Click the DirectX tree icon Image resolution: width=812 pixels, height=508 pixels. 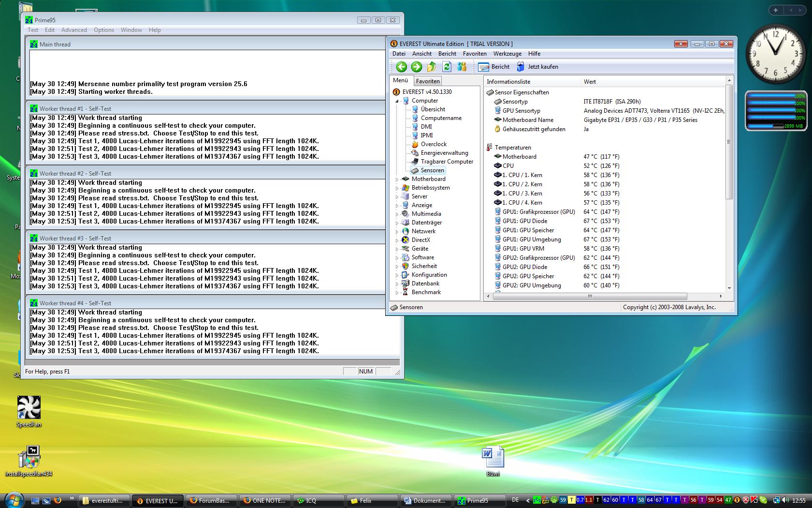[406, 240]
